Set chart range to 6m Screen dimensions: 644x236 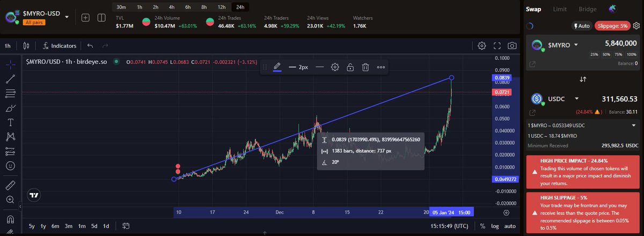(55, 226)
